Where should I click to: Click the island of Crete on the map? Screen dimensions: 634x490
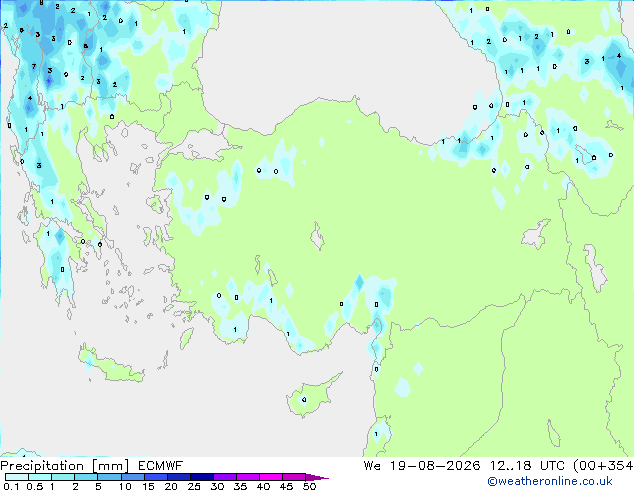[111, 365]
